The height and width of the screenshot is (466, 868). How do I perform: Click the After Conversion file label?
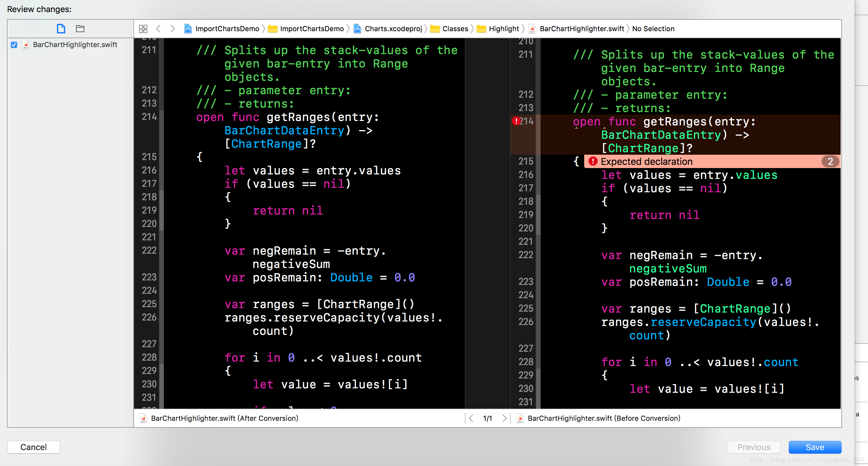point(224,418)
